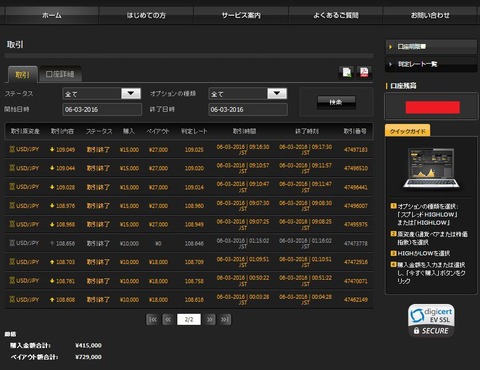Click trade number 47473778
This screenshot has width=480, height=370.
click(x=356, y=243)
